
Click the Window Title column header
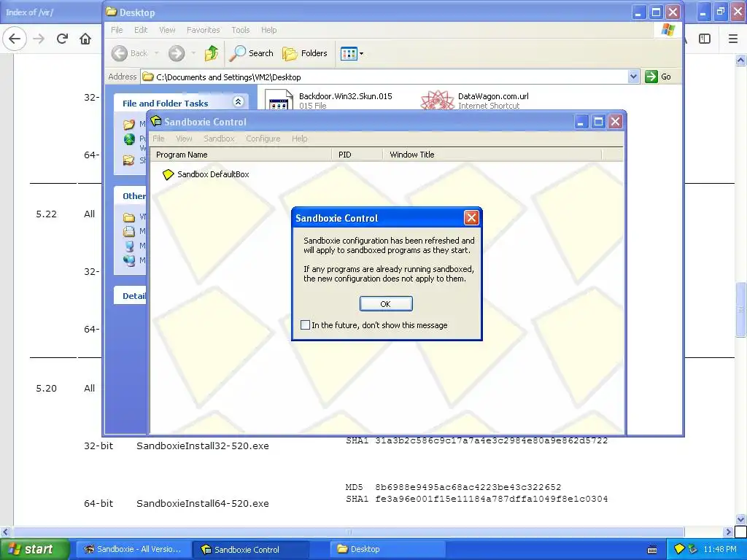[492, 155]
